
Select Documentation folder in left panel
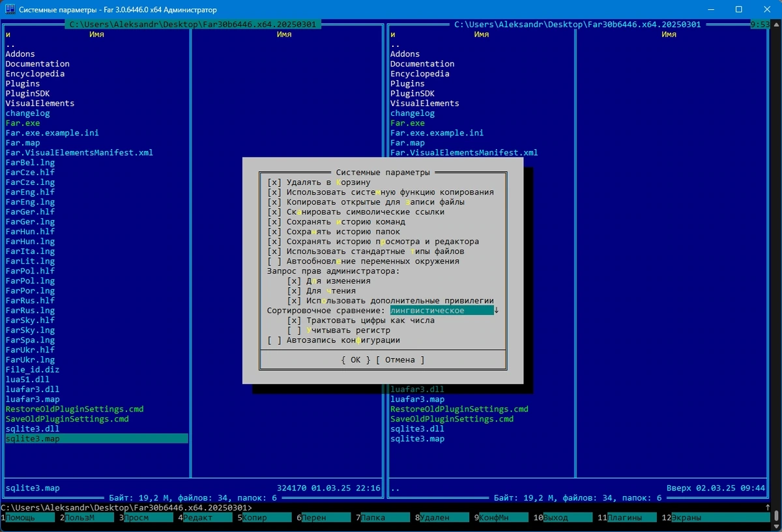coord(38,64)
